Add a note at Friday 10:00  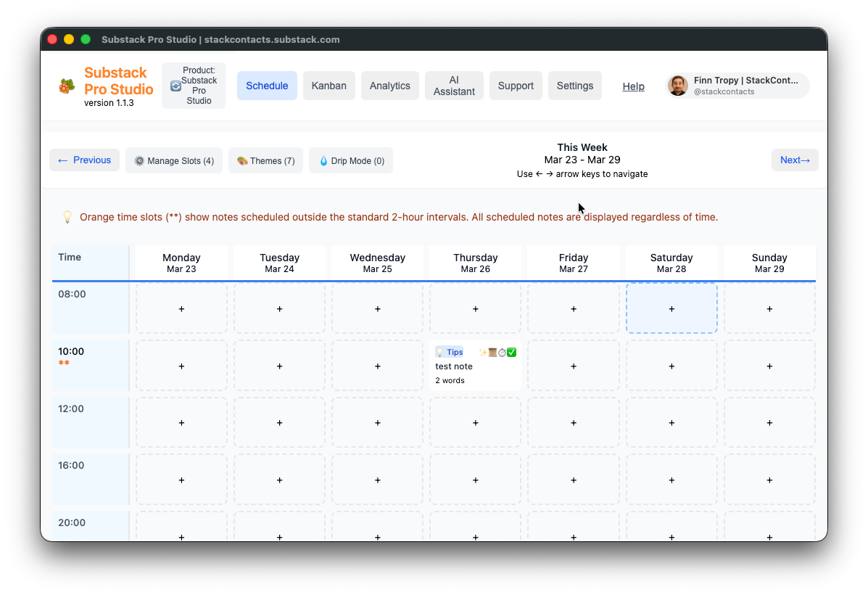(x=574, y=366)
